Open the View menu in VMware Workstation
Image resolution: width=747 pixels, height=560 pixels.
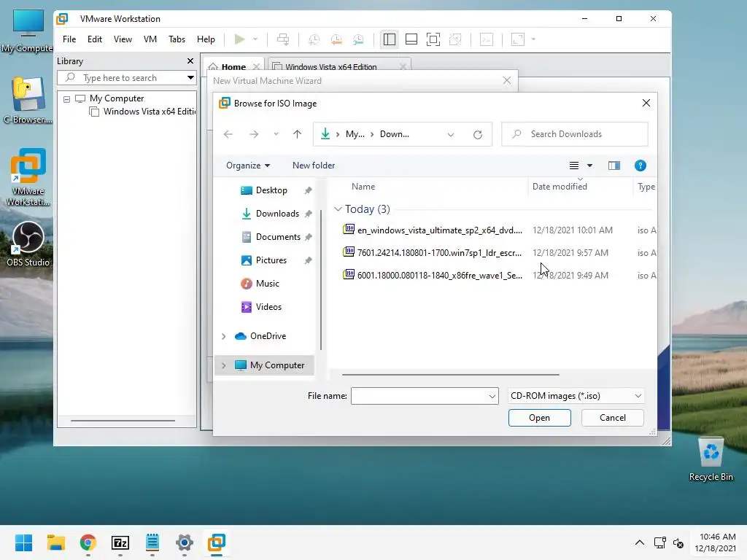coord(123,39)
